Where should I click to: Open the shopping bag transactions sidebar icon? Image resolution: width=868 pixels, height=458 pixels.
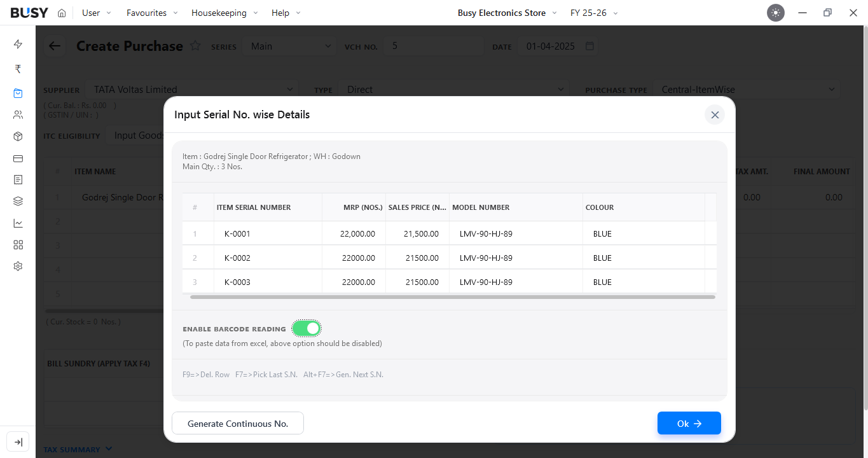click(x=18, y=93)
